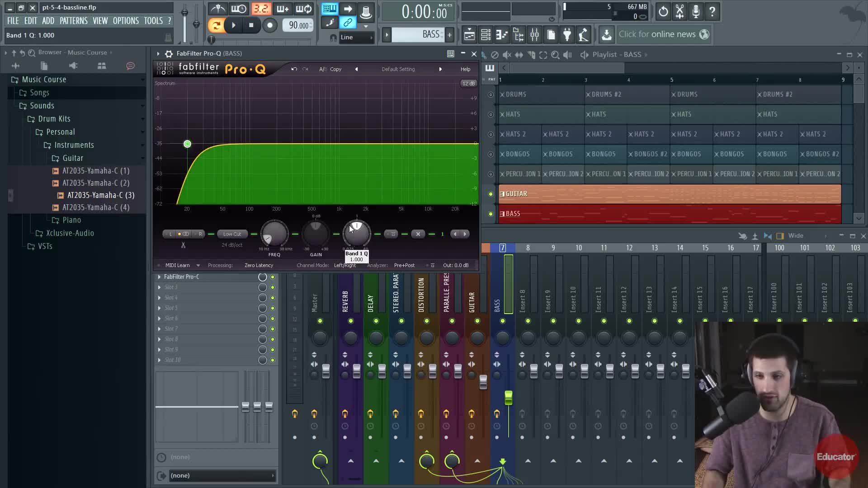
Task: Open the piano roll icon
Action: point(502,34)
